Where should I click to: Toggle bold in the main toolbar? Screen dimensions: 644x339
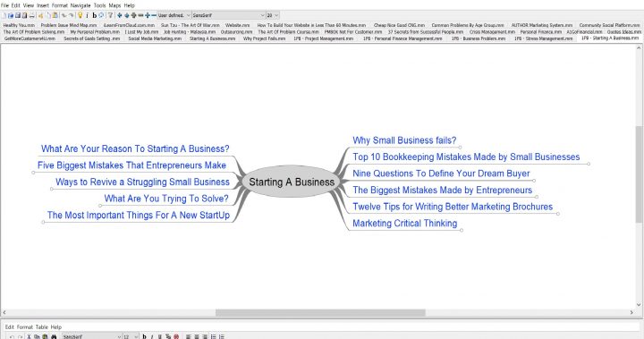(95, 15)
